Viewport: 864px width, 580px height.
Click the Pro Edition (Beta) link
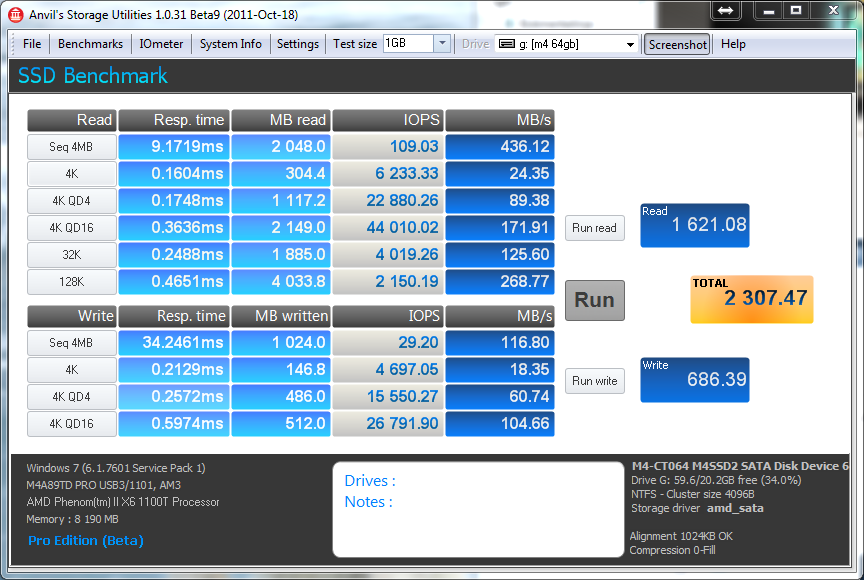pos(85,540)
